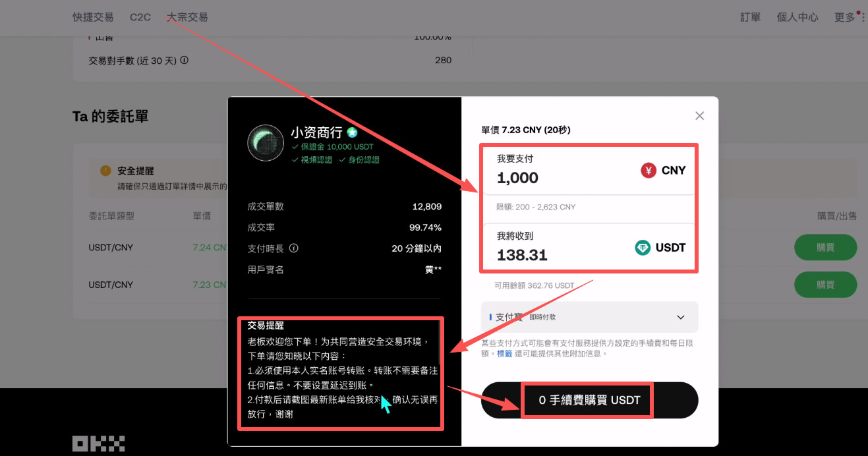Open the vertical three-dot menu top right
The height and width of the screenshot is (456, 868).
(863, 17)
